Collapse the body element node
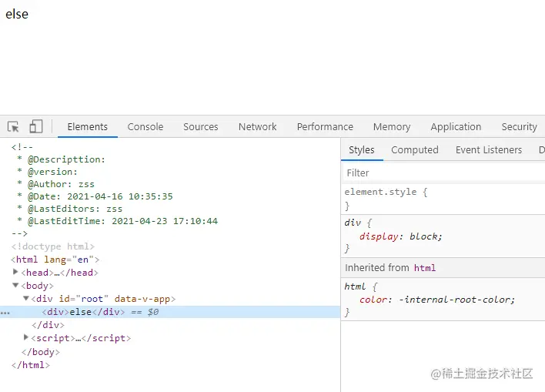 point(15,285)
